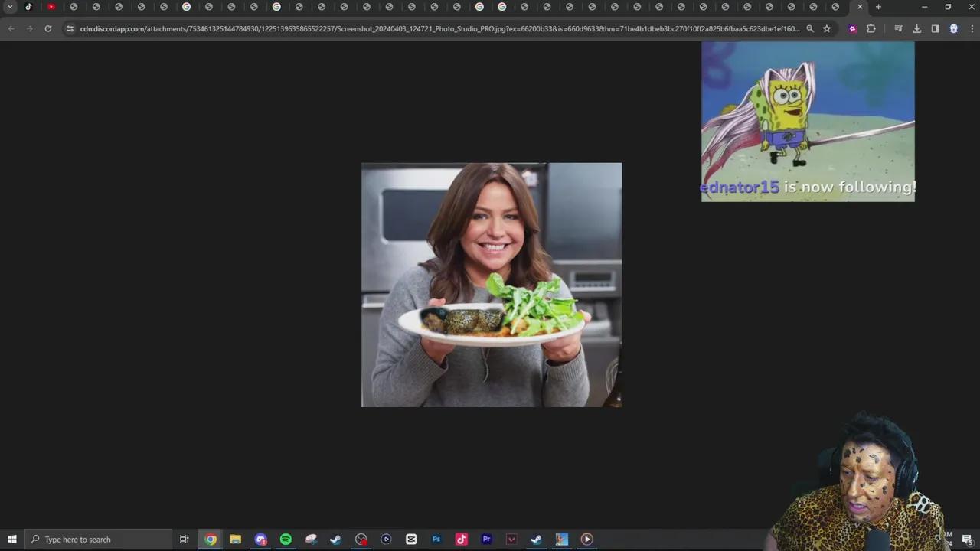Open Photoshop from the taskbar
980x551 pixels.
pyautogui.click(x=436, y=539)
